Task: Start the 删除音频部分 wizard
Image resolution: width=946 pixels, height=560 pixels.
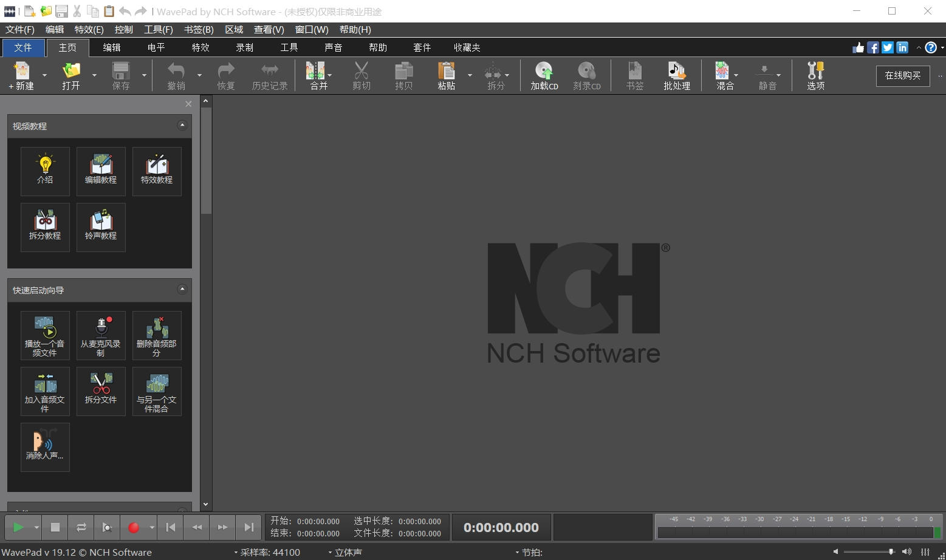Action: tap(157, 335)
